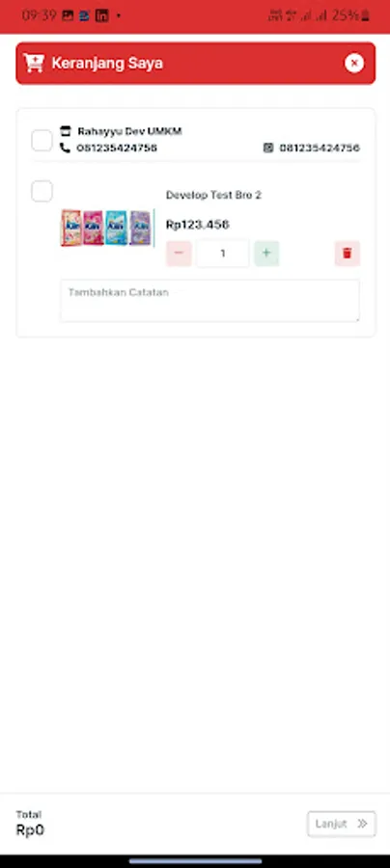Open the detergent product thumbnail
This screenshot has height=868, width=390.
pos(107,228)
